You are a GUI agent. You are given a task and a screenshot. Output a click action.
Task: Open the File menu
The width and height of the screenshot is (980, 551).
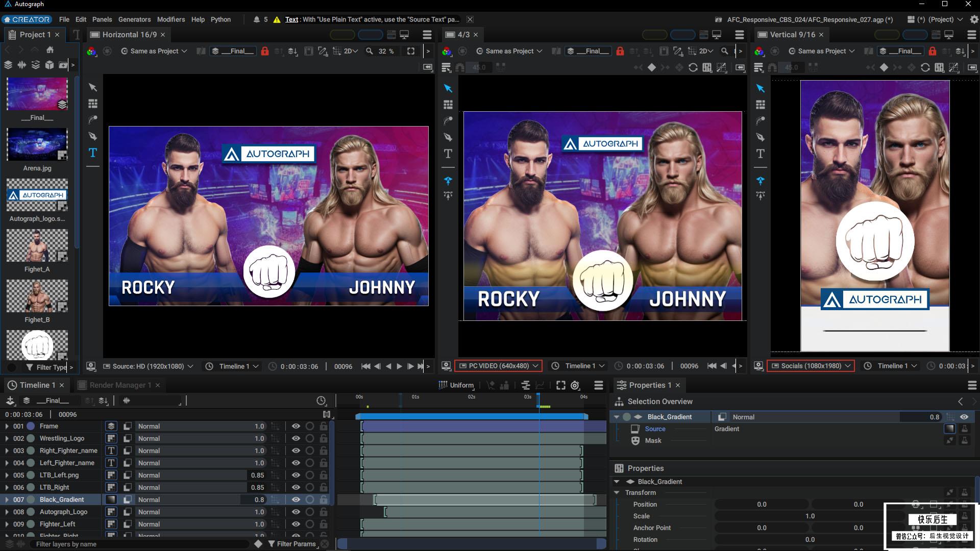click(64, 19)
